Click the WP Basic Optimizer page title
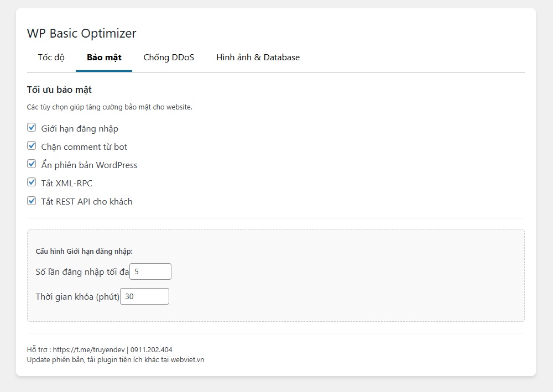The height and width of the screenshot is (392, 553). point(81,33)
